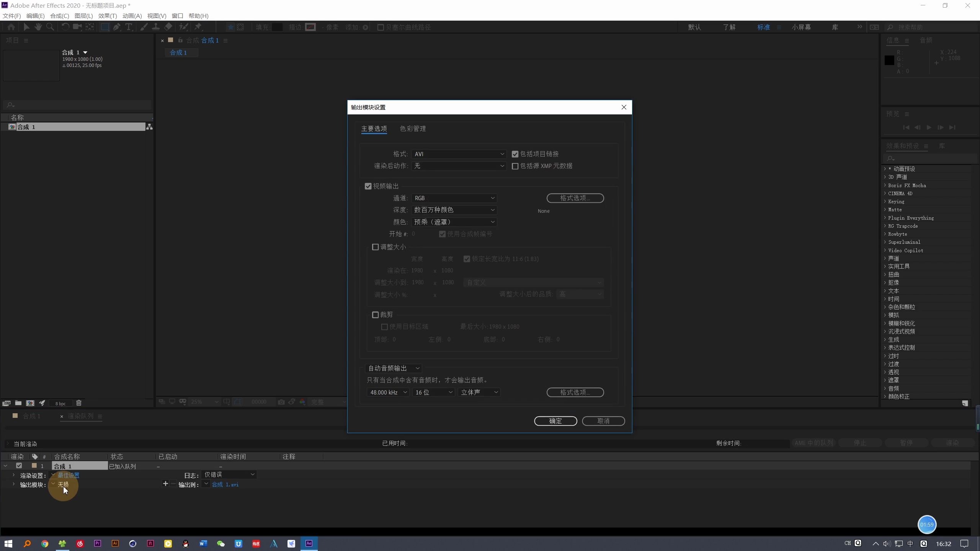Click the search icon in 效果和预设 panel
980x551 pixels.
pyautogui.click(x=890, y=158)
